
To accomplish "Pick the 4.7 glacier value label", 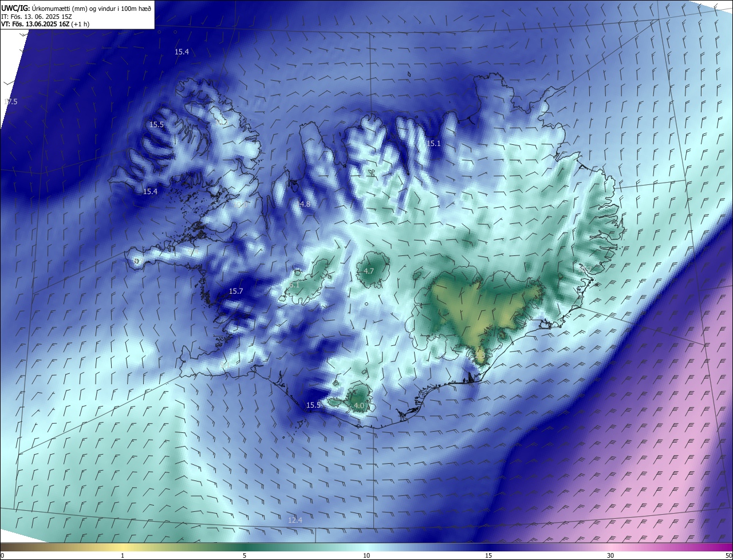I will (369, 271).
